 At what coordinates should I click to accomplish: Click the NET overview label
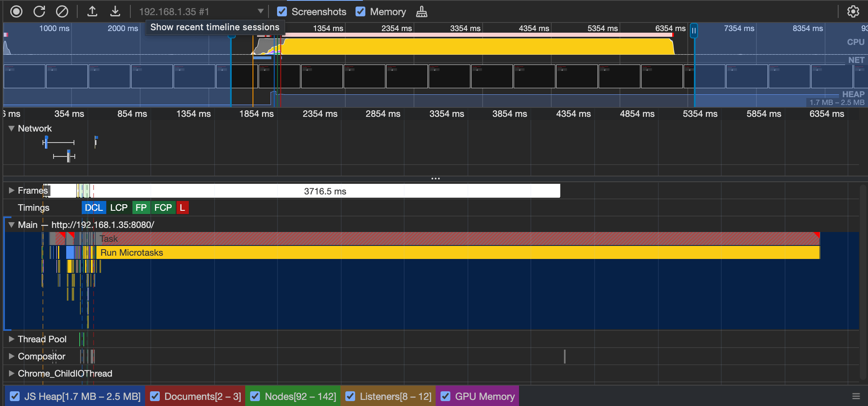pyautogui.click(x=856, y=60)
